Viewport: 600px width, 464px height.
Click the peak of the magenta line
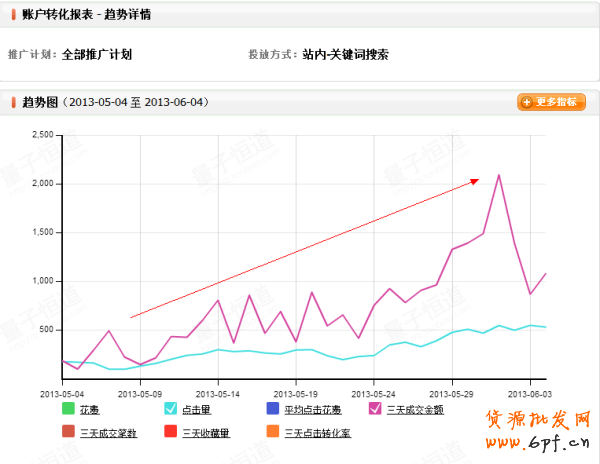(x=499, y=176)
